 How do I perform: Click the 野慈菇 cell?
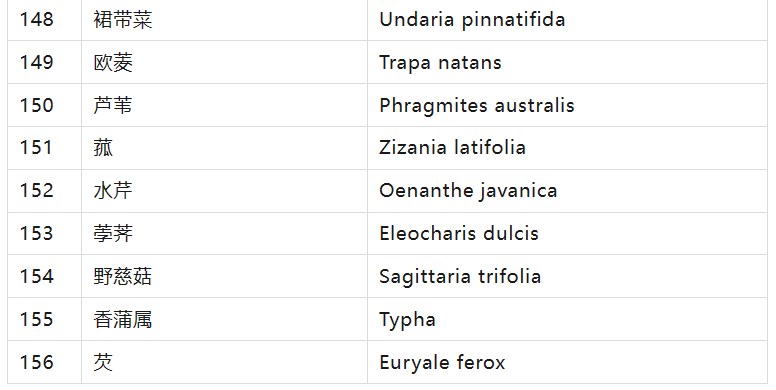tap(224, 276)
